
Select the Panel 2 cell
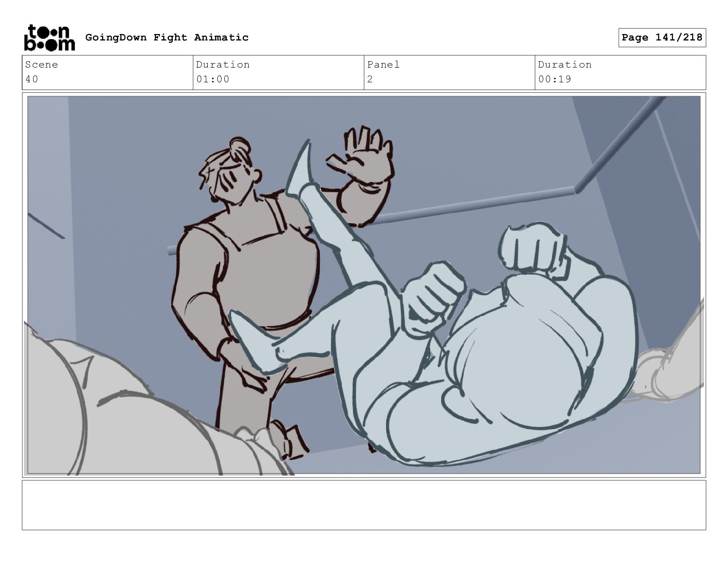pos(449,72)
